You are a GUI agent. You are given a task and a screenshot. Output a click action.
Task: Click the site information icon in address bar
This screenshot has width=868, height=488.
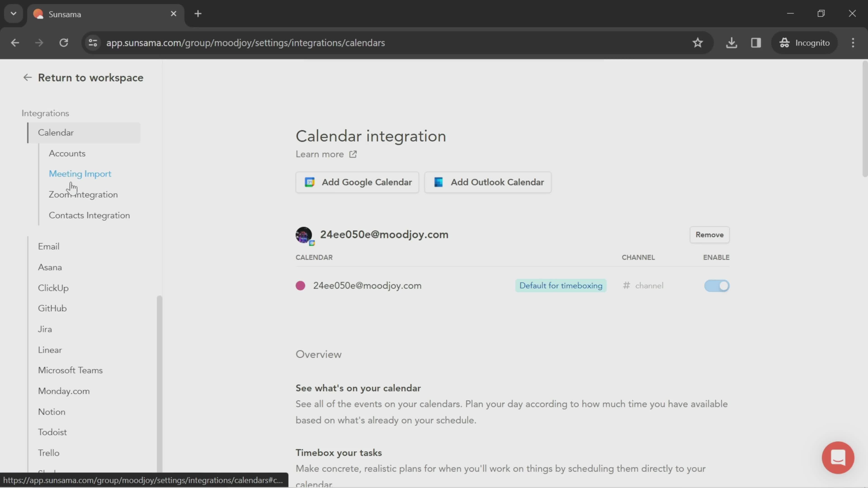point(93,43)
